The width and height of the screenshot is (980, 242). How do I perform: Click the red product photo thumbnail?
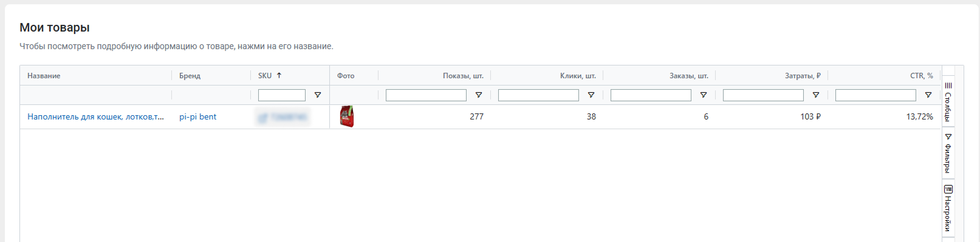coord(347,116)
